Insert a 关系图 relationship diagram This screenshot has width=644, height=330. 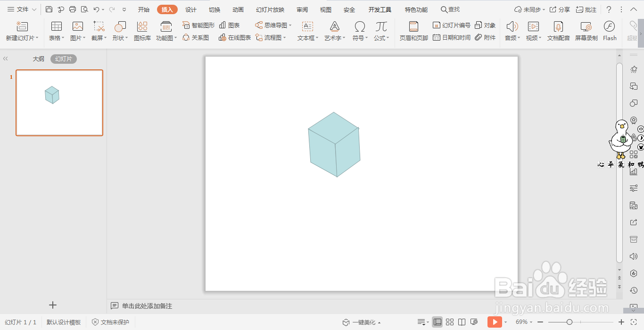tap(196, 37)
